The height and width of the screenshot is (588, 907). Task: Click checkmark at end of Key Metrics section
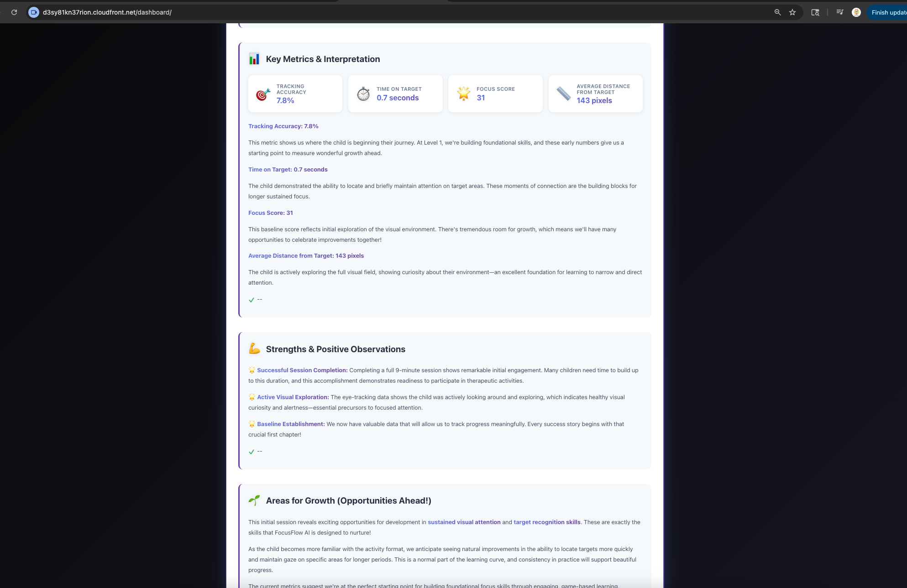pos(252,300)
